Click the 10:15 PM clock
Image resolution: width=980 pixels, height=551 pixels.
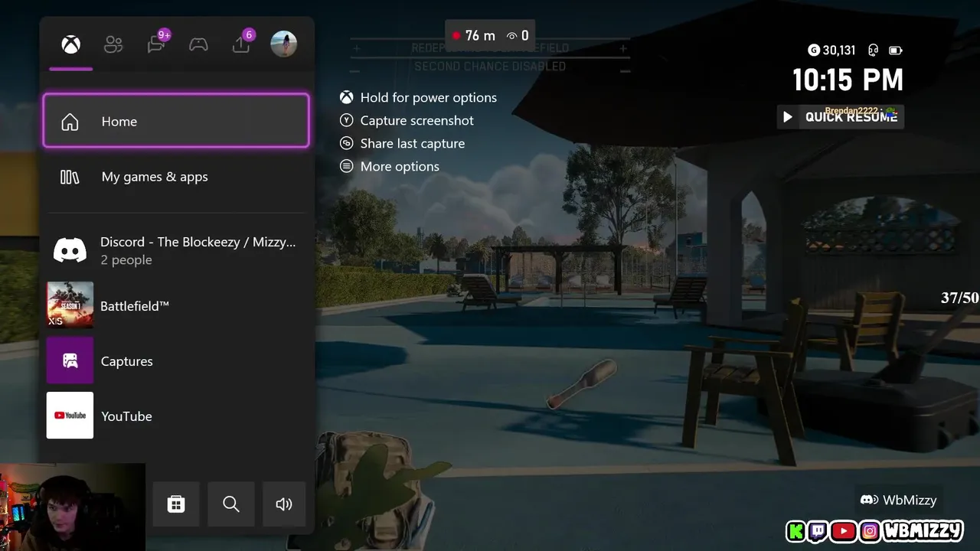pyautogui.click(x=848, y=80)
